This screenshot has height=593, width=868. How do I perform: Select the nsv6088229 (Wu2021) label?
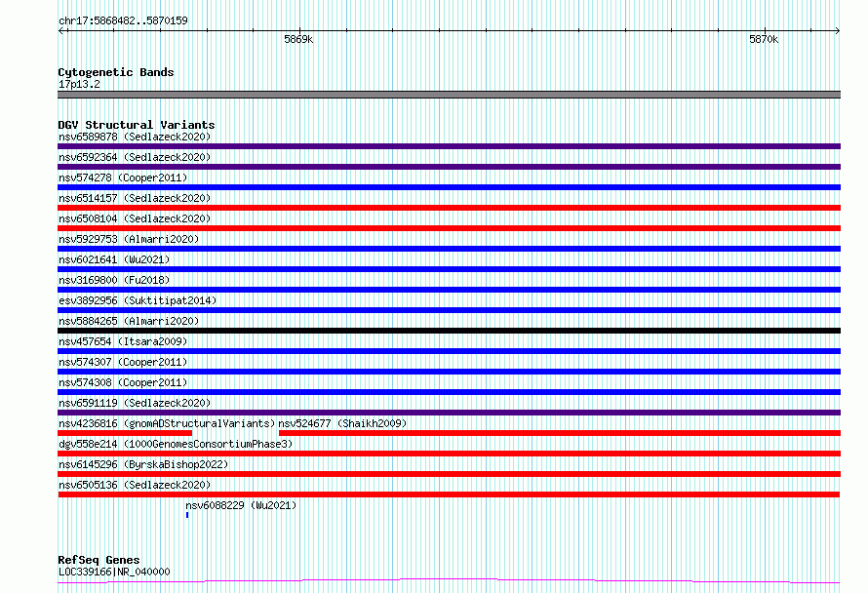pos(241,505)
